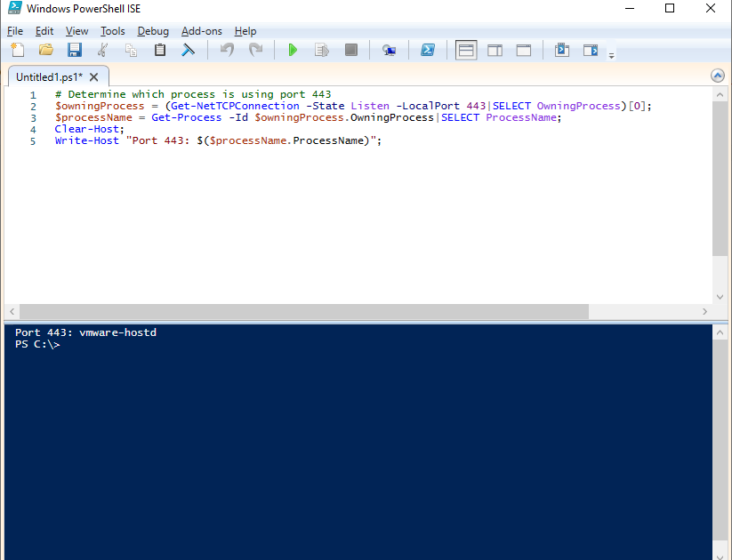732x560 pixels.
Task: Open the Add-ons menu
Action: 201,30
